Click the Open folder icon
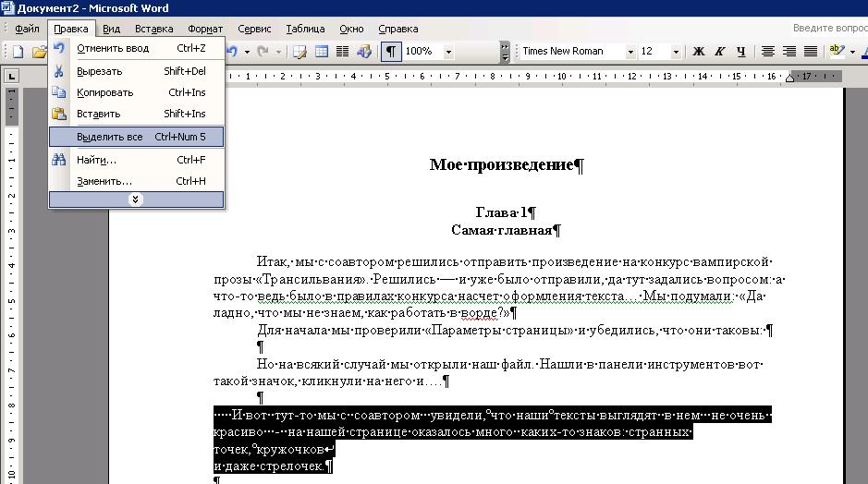This screenshot has height=484, width=868. (x=40, y=52)
